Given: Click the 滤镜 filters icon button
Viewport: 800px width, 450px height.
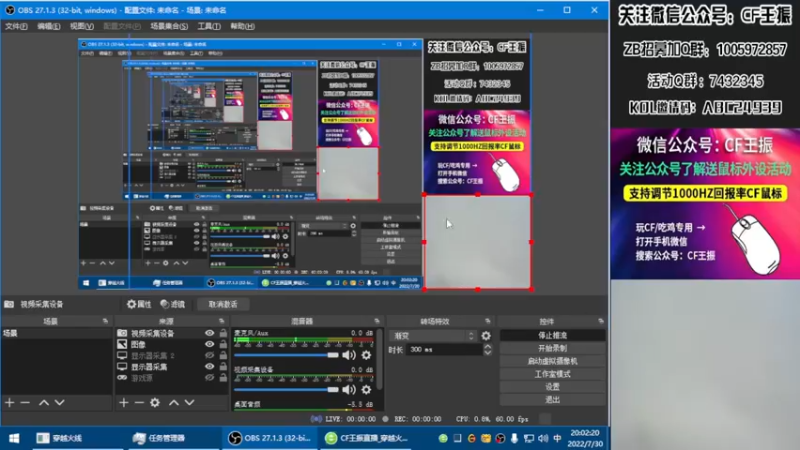Looking at the screenshot, I should tap(172, 304).
